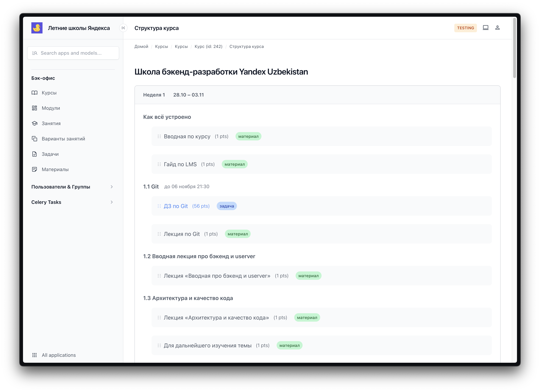Click the first Курсы breadcrumb
Viewport: 540px width, 392px height.
tap(161, 47)
